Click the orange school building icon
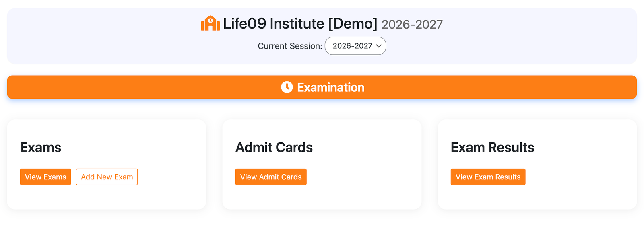644x245 pixels. [210, 23]
